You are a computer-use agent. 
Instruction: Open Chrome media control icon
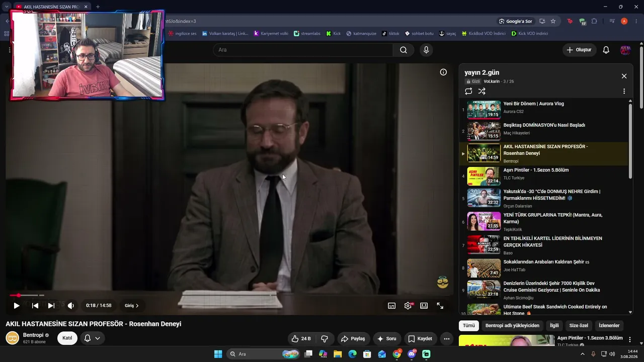pos(612,21)
